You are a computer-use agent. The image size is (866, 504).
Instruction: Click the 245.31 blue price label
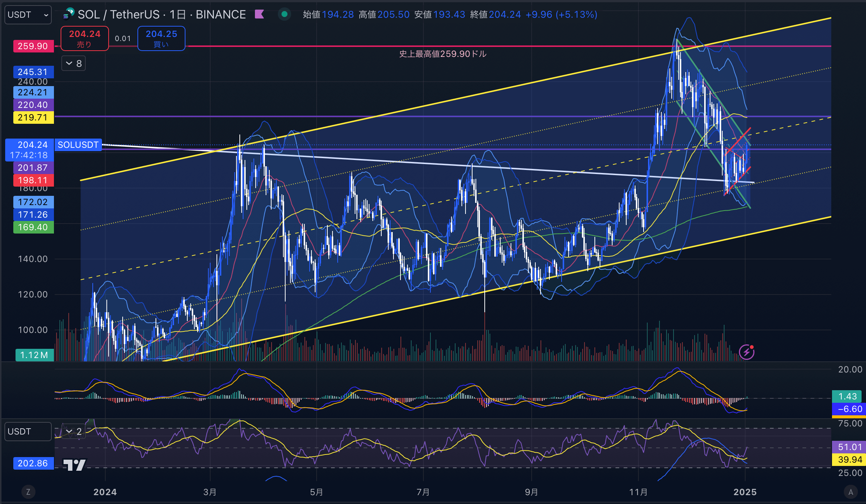point(33,72)
